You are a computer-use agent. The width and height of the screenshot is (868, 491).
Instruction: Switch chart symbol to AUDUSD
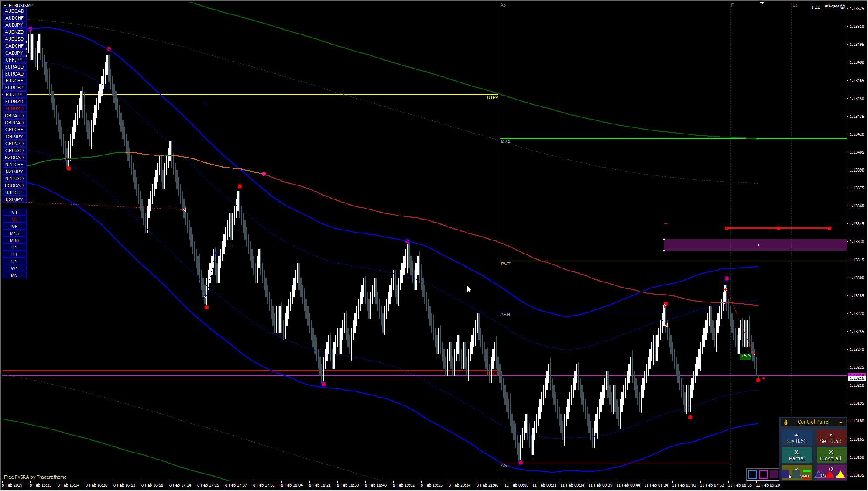tap(14, 39)
